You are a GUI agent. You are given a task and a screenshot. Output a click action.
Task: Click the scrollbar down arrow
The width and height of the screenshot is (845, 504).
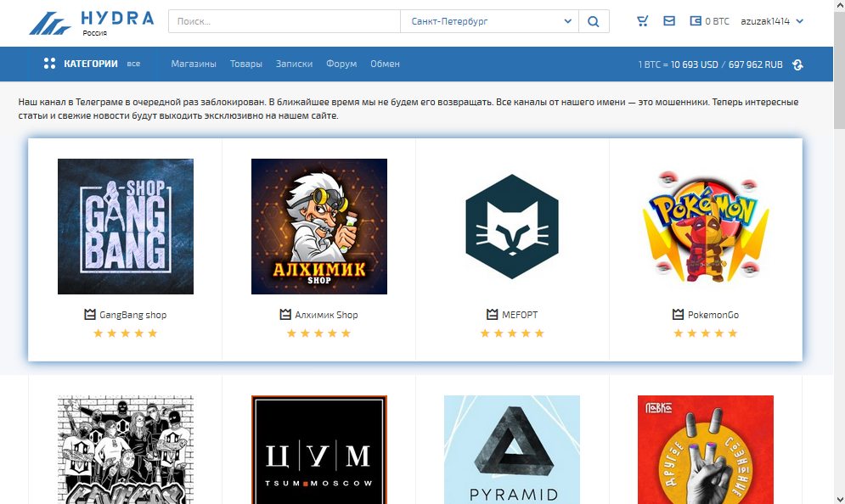[839, 499]
